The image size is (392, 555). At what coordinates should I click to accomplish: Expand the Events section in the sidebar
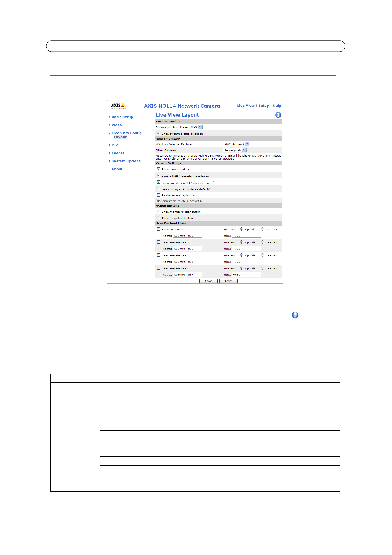118,153
